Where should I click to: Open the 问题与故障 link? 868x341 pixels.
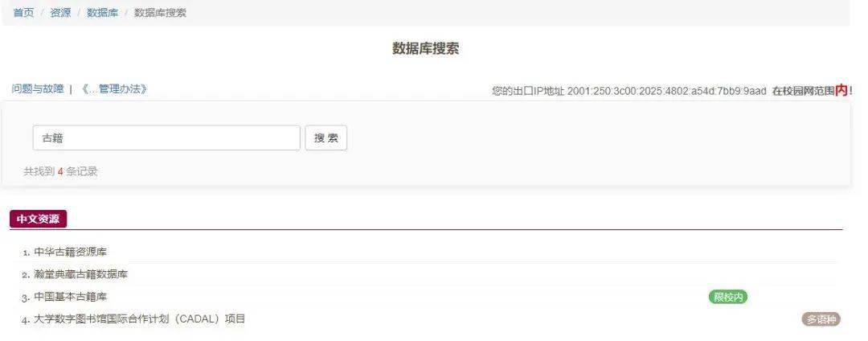[x=38, y=88]
